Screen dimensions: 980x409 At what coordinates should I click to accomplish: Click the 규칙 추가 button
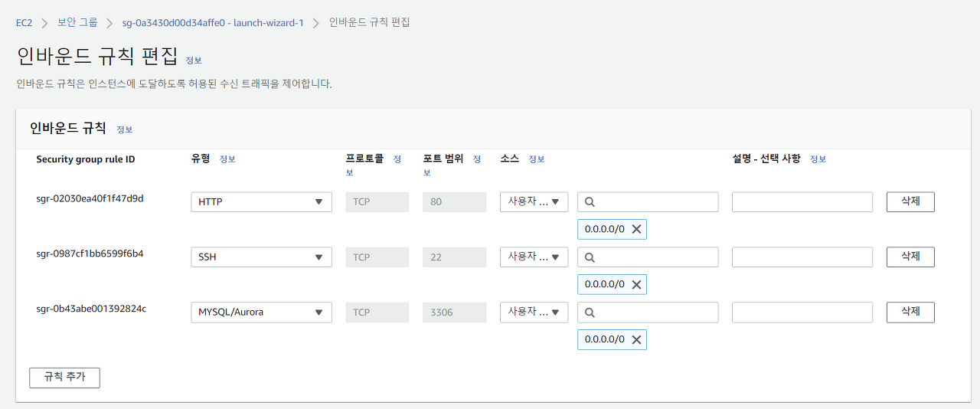pos(64,378)
